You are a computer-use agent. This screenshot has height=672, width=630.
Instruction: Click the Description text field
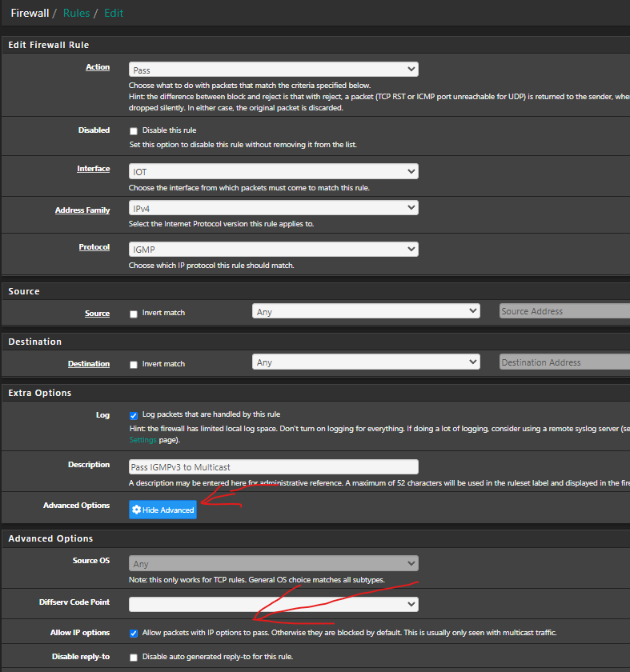pyautogui.click(x=273, y=466)
